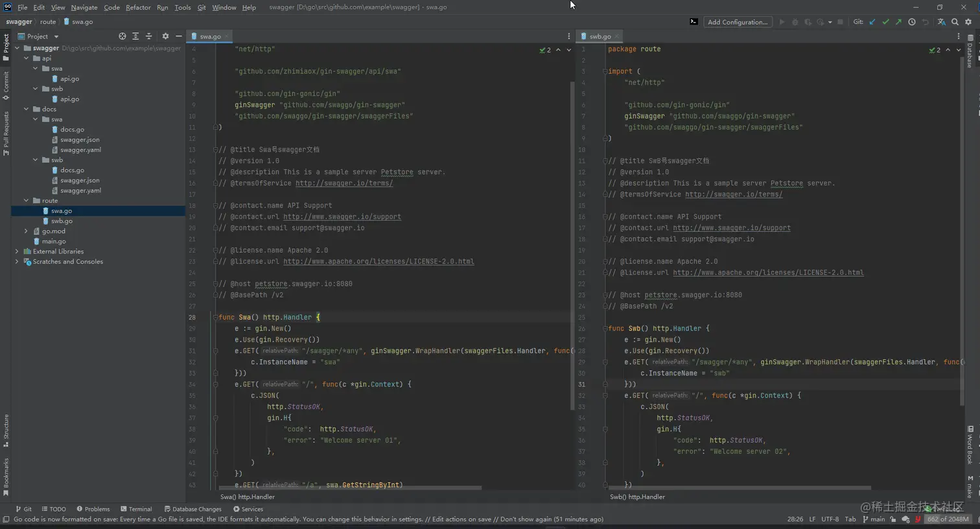
Task: Toggle the Database tool window on right edge
Action: (970, 51)
